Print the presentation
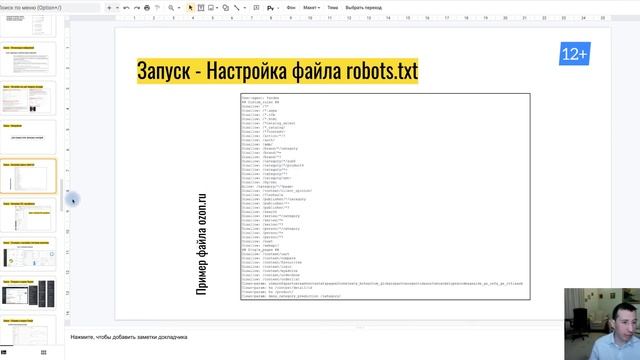Image resolution: width=640 pixels, height=360 pixels. tap(147, 8)
